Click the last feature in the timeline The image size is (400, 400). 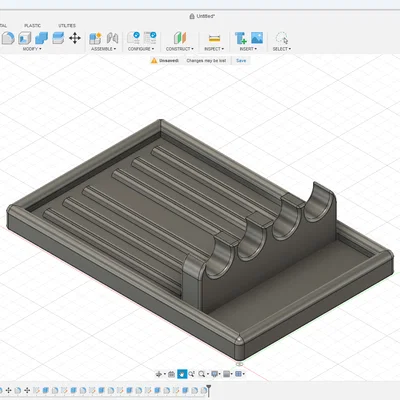pos(203,390)
